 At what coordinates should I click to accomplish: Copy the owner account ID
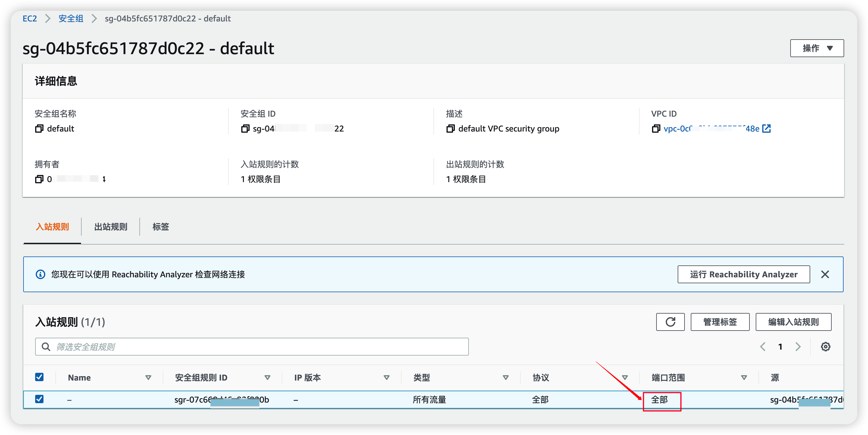[39, 179]
